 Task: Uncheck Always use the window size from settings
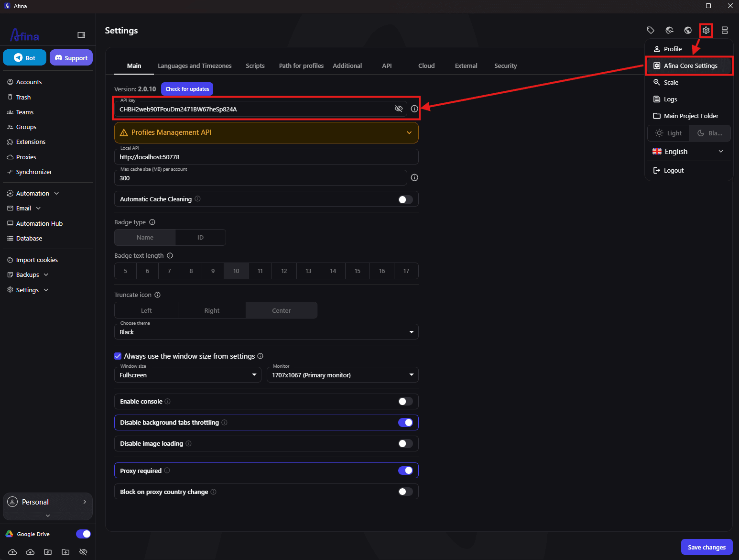[x=118, y=356]
